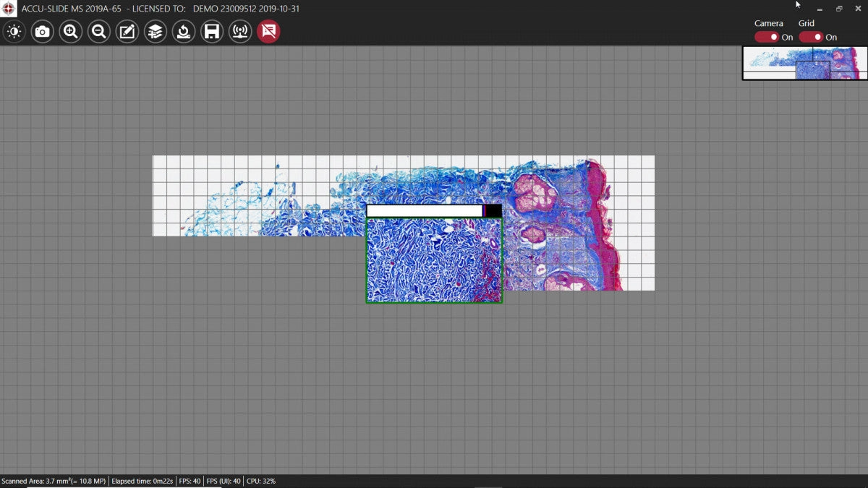The width and height of the screenshot is (868, 488).
Task: Select the layer stacking tool
Action: coord(155,31)
